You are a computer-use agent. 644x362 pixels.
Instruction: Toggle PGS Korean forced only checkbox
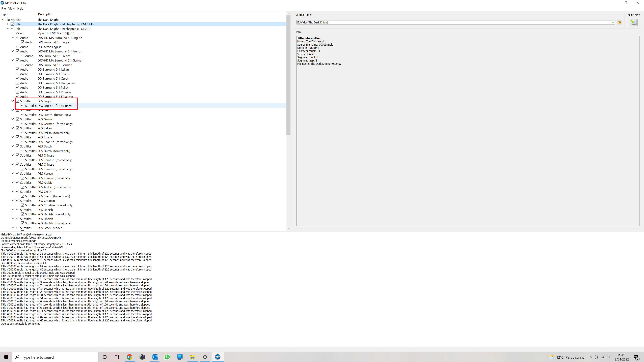coord(22,178)
